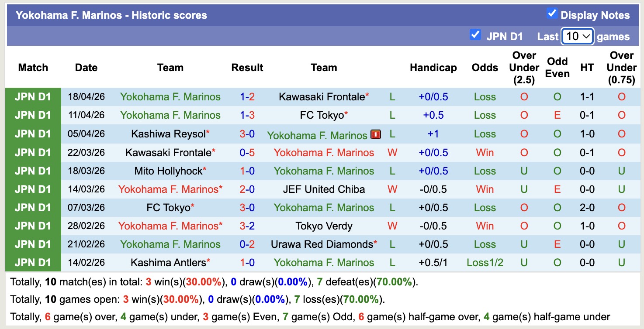Click the Handicap column header
Screen dimensions: 644x329
(433, 68)
